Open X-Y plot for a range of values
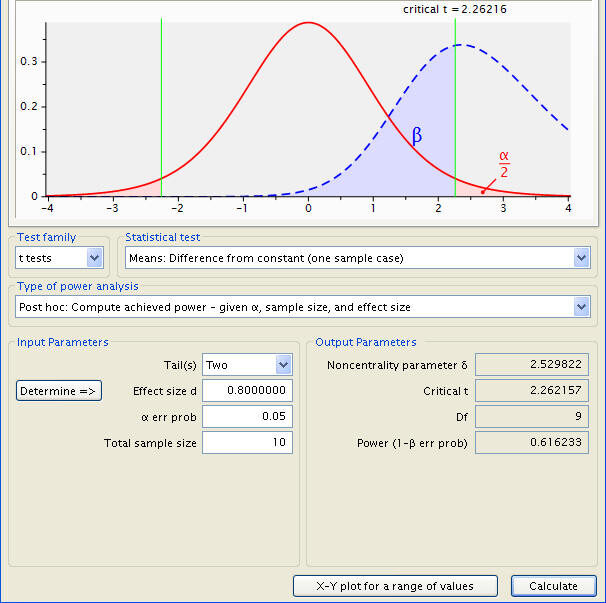The width and height of the screenshot is (606, 603). click(395, 586)
